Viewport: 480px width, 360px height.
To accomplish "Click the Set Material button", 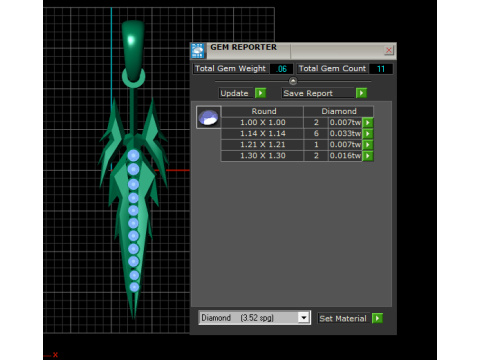I will click(x=344, y=318).
